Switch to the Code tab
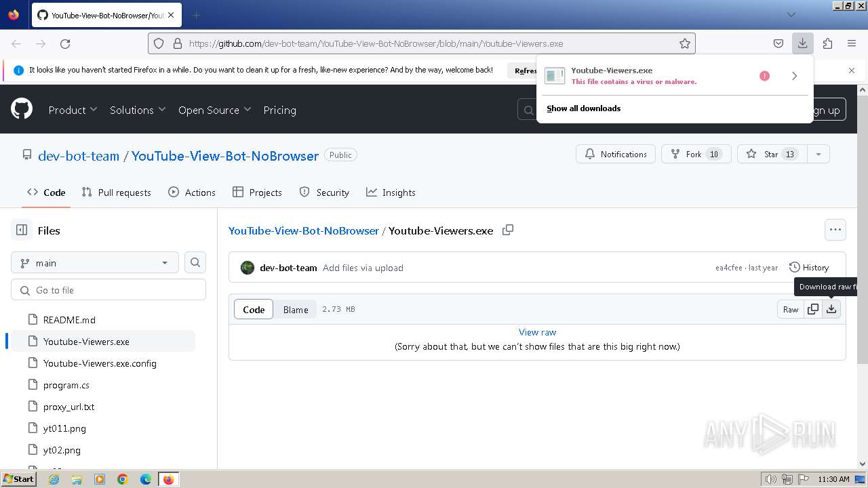Screen dimensions: 868x488 click(46, 192)
